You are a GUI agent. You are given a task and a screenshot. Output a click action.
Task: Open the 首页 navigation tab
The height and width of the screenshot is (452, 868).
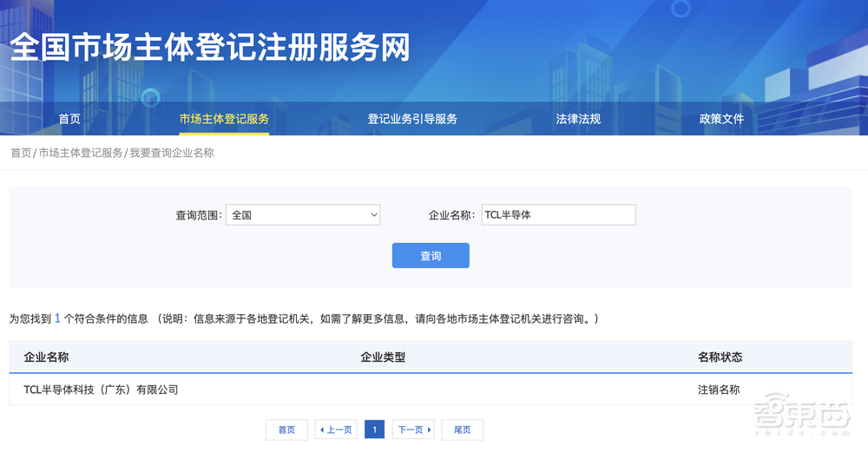coord(69,119)
